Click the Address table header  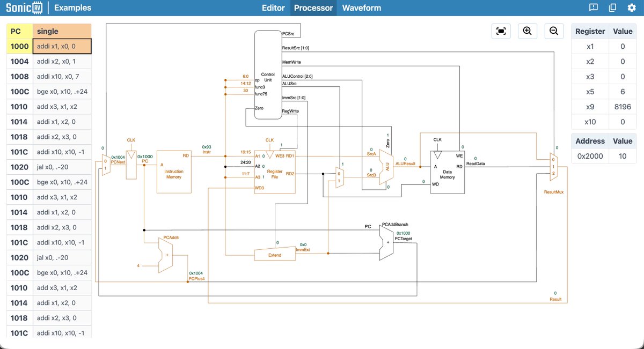(590, 141)
